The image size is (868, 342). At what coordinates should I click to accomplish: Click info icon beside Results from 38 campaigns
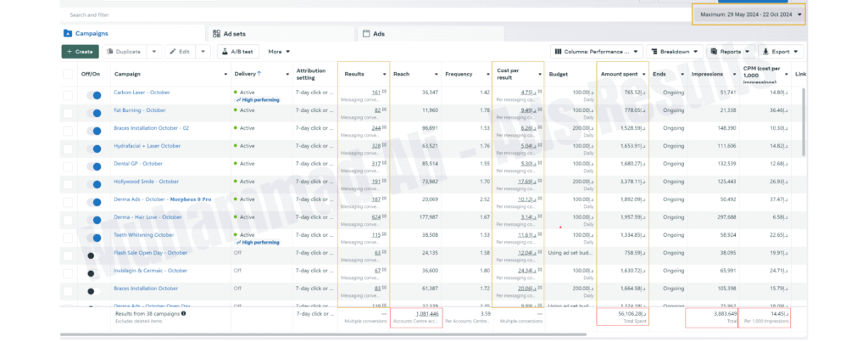coord(184,313)
